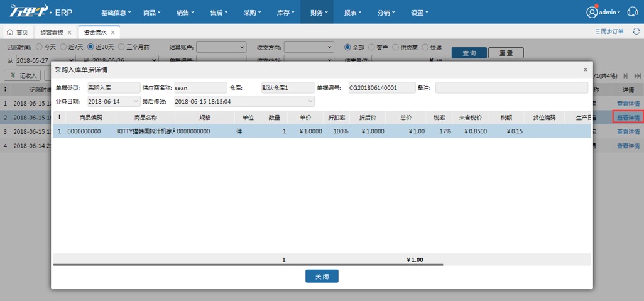Click the 折后价 column header
644x301 pixels.
(368, 118)
